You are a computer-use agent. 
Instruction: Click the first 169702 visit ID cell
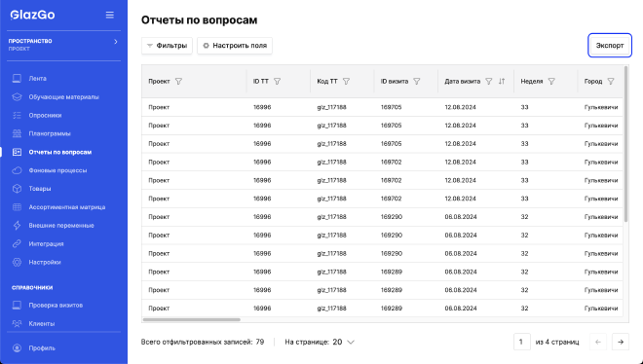pos(392,163)
